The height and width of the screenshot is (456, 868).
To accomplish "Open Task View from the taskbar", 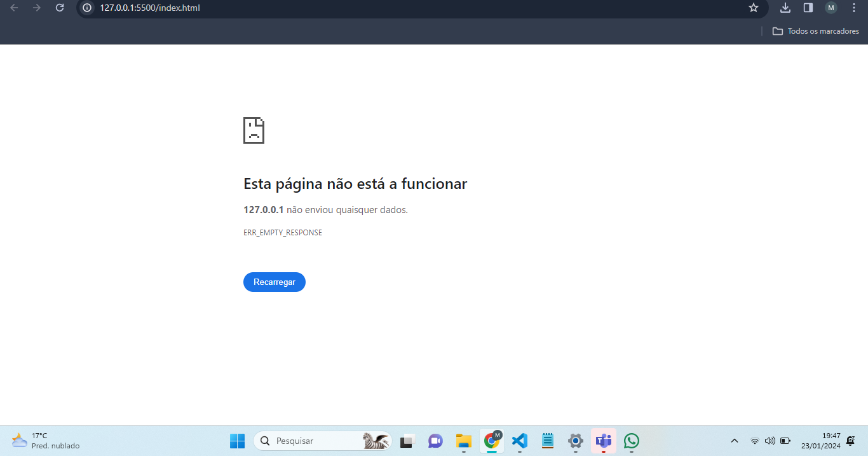I will pyautogui.click(x=407, y=441).
